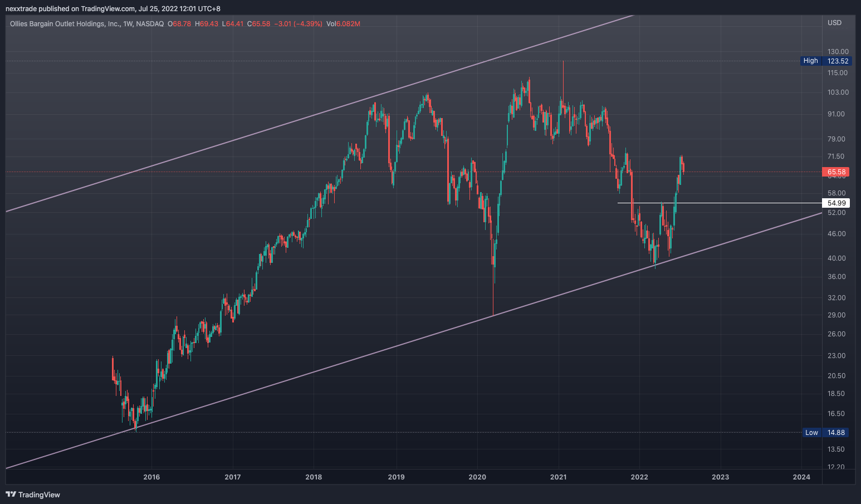The height and width of the screenshot is (504, 861).
Task: Click the 2018 year label on time axis
Action: pos(314,477)
